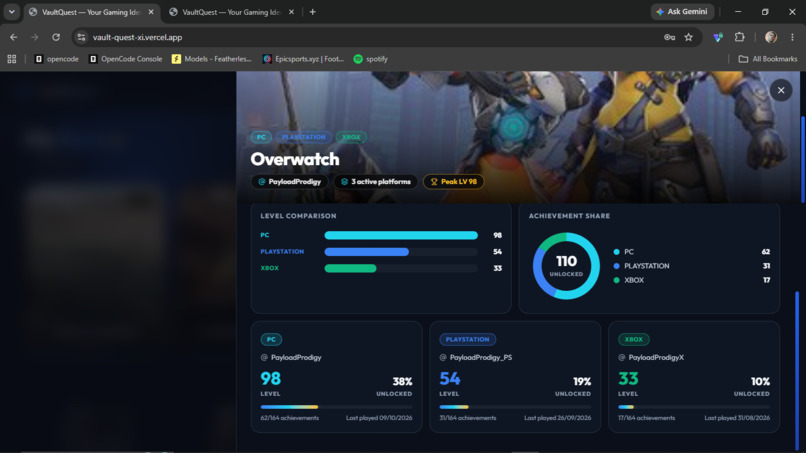
Task: Open the Chrome profile avatar
Action: coord(771,37)
